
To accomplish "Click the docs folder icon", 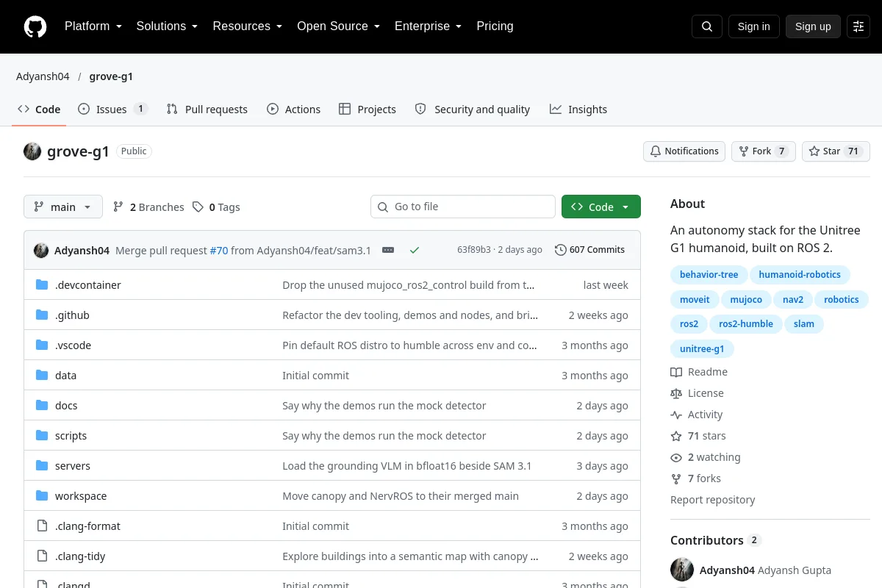I will (42, 406).
